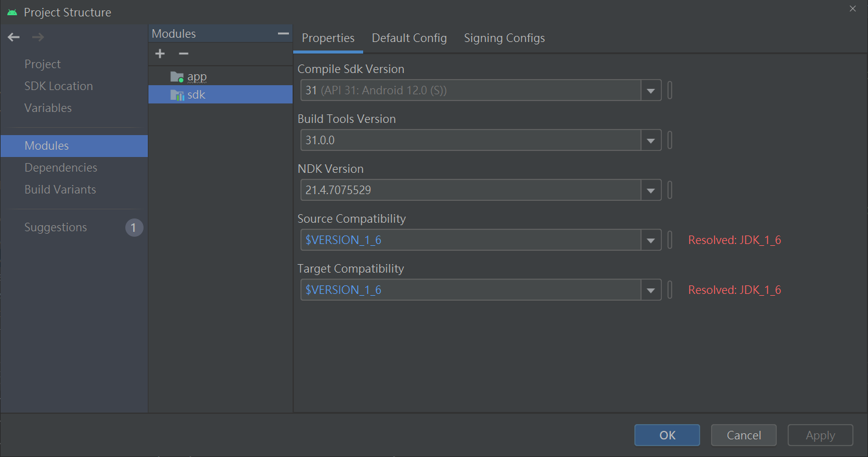The width and height of the screenshot is (868, 457).
Task: Switch to the Signing Configs tab
Action: tap(504, 38)
